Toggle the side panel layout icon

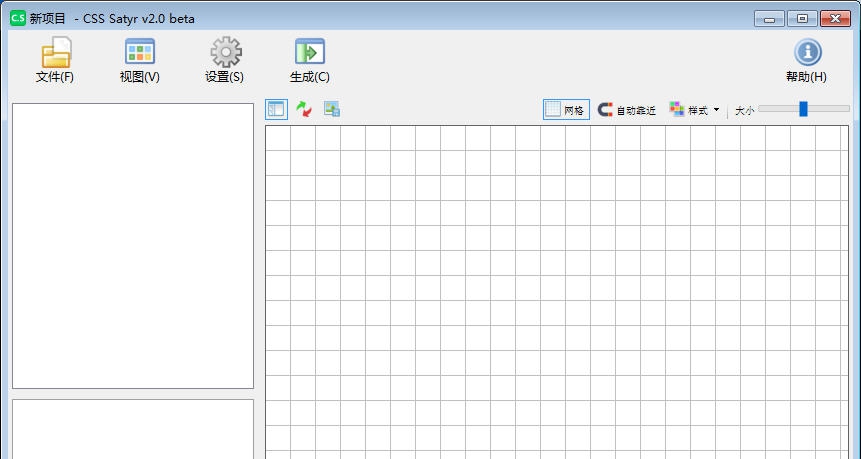click(x=276, y=109)
